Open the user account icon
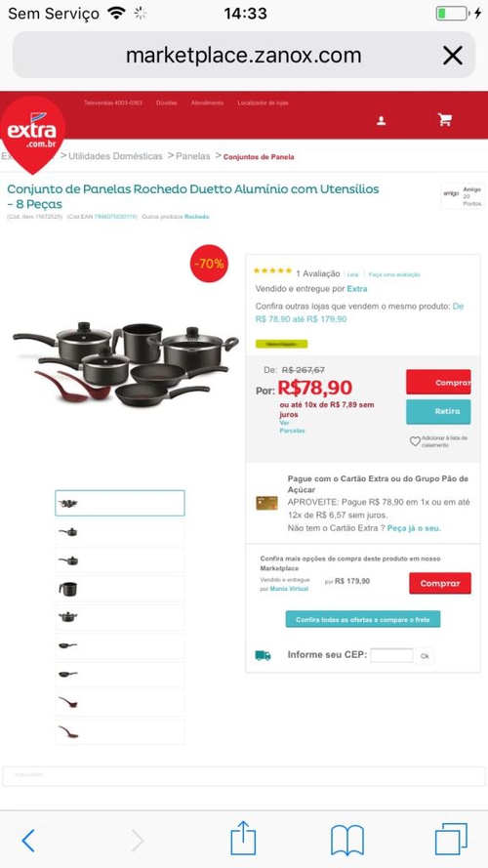This screenshot has width=488, height=868. coord(381,121)
